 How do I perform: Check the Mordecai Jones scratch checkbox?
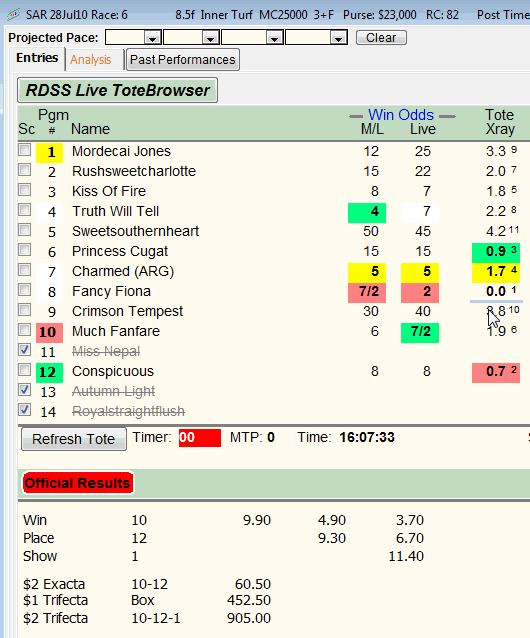tap(24, 150)
